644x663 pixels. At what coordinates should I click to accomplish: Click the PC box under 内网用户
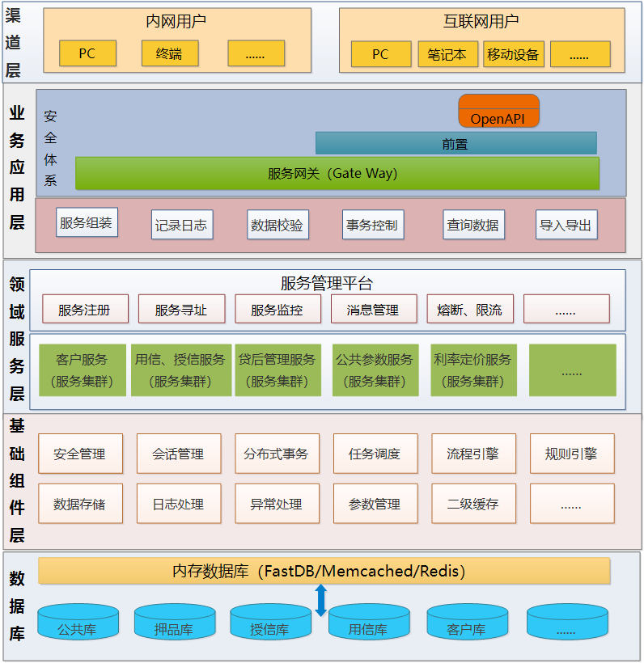[87, 54]
